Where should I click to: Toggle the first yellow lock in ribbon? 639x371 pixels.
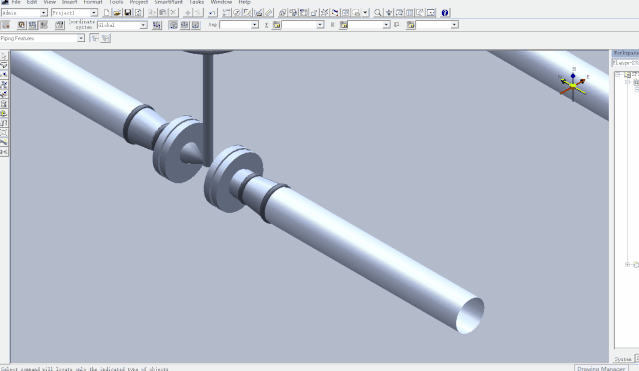point(277,25)
